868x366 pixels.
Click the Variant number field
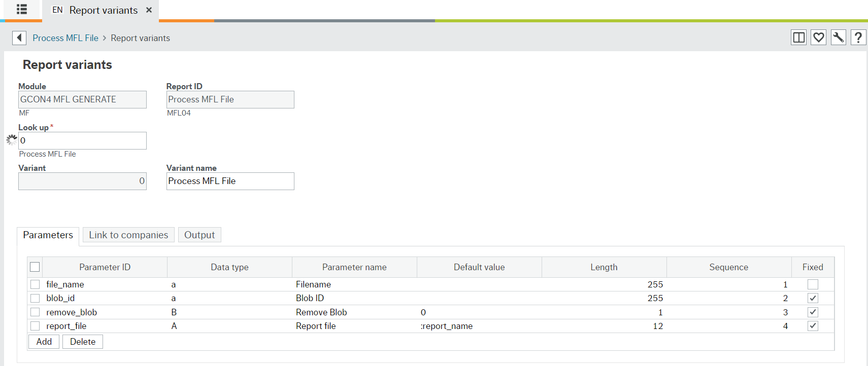82,181
